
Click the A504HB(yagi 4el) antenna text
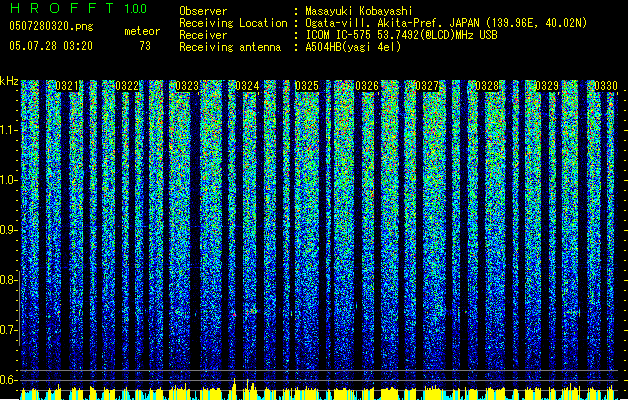tap(353, 47)
